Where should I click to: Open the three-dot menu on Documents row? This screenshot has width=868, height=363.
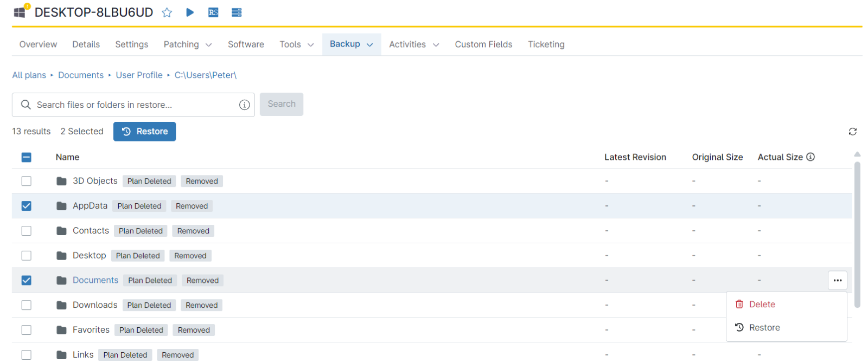[838, 280]
